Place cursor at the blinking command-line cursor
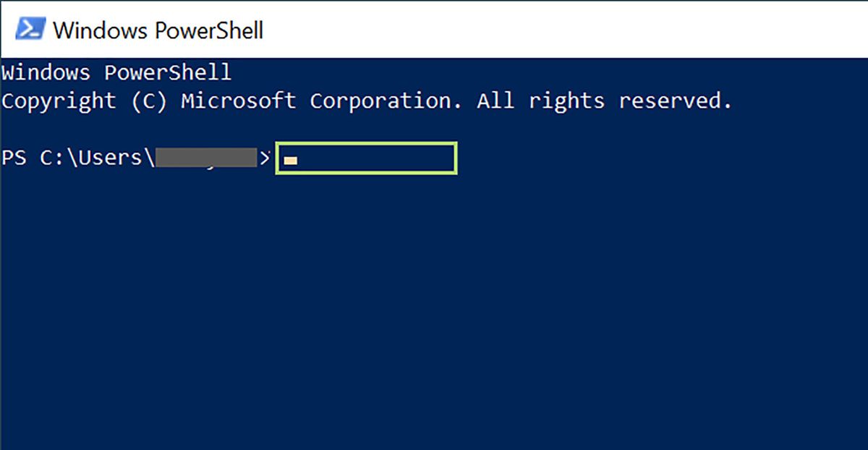The width and height of the screenshot is (868, 450). (x=290, y=161)
